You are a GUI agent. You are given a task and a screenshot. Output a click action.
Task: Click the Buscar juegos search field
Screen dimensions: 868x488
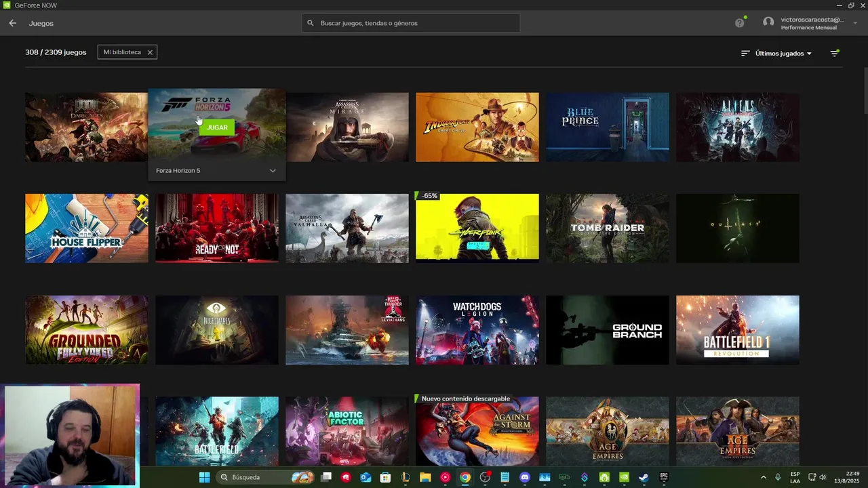click(x=411, y=23)
